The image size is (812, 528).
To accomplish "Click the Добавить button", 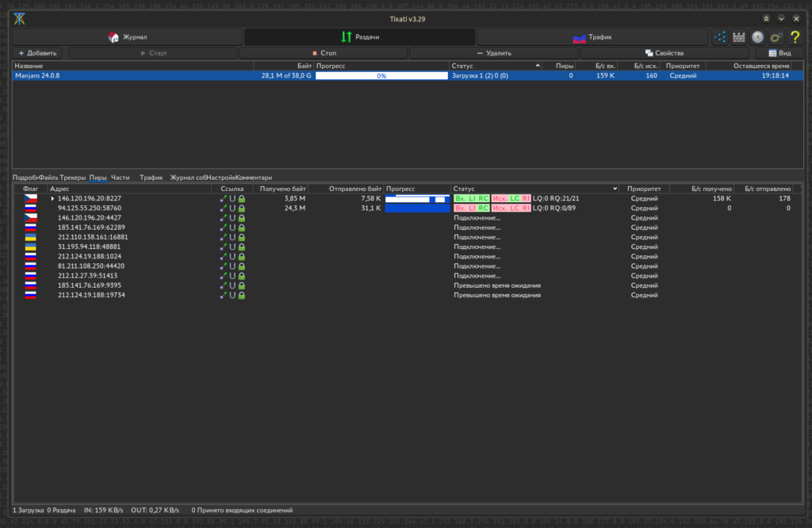I will [x=37, y=53].
